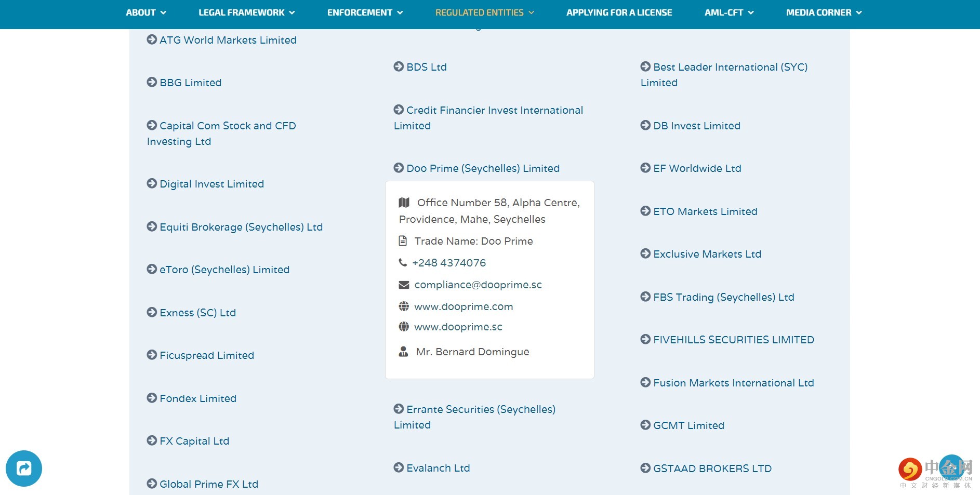Expand ATG World Markets Limited details

pyautogui.click(x=228, y=40)
